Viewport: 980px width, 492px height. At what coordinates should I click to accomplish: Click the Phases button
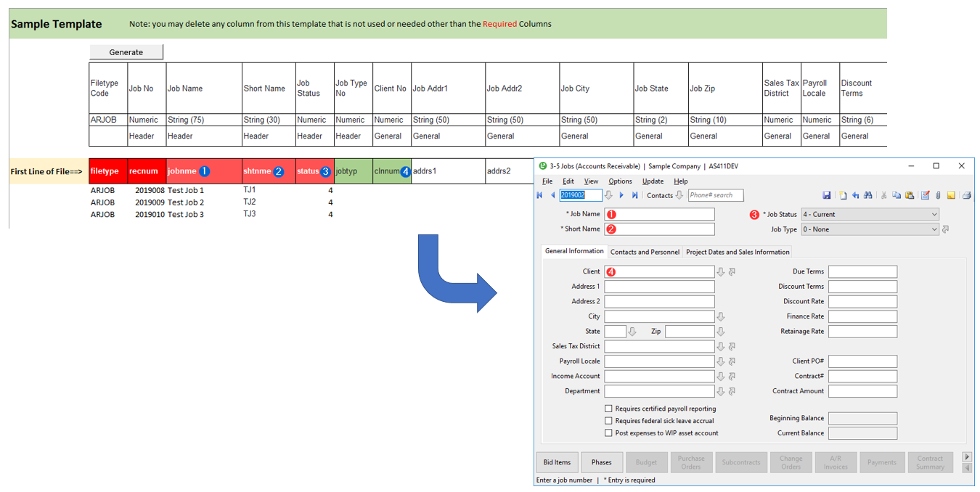[x=601, y=462]
